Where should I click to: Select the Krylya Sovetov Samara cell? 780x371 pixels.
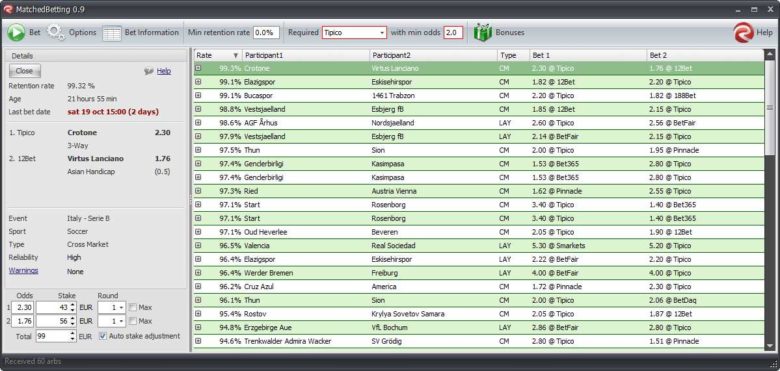click(433, 313)
